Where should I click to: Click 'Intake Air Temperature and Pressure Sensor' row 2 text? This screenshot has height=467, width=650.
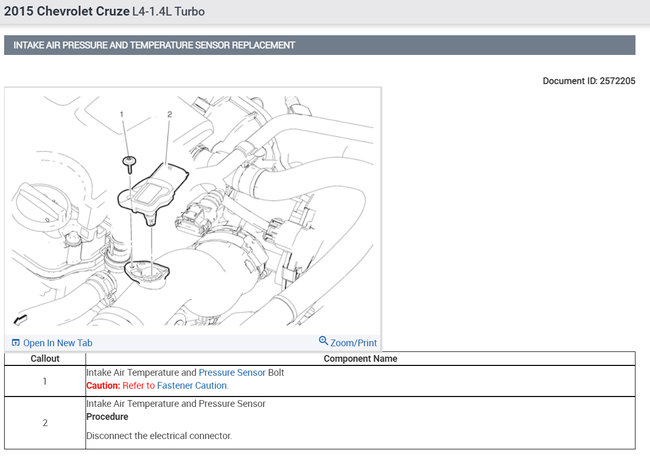176,404
